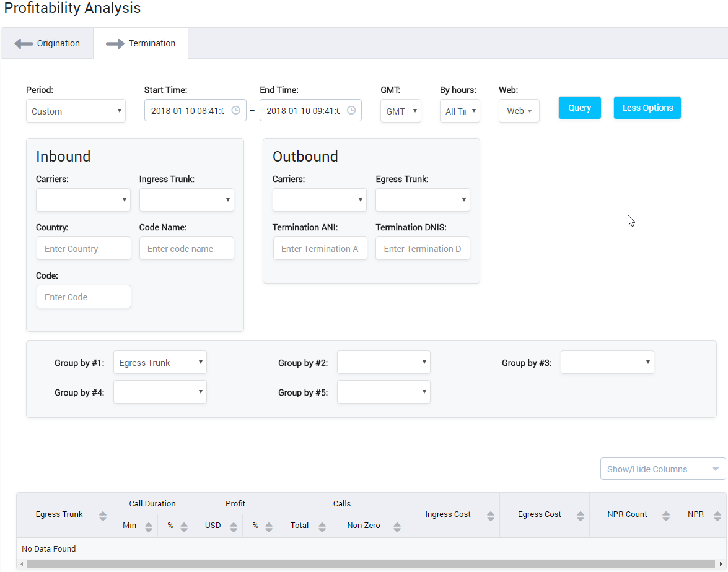Sort the Profit USD column
This screenshot has height=572, width=728.
click(x=234, y=526)
